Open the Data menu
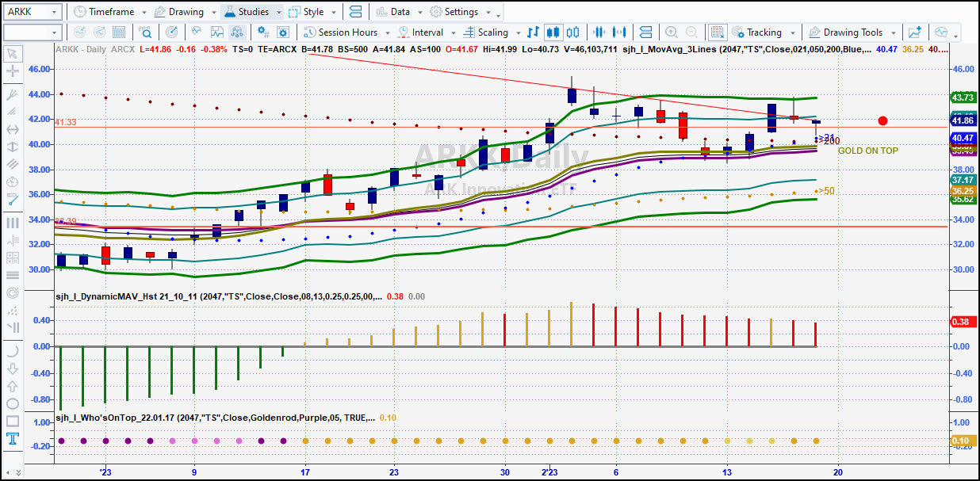Screen dimensions: 980x481 point(398,12)
